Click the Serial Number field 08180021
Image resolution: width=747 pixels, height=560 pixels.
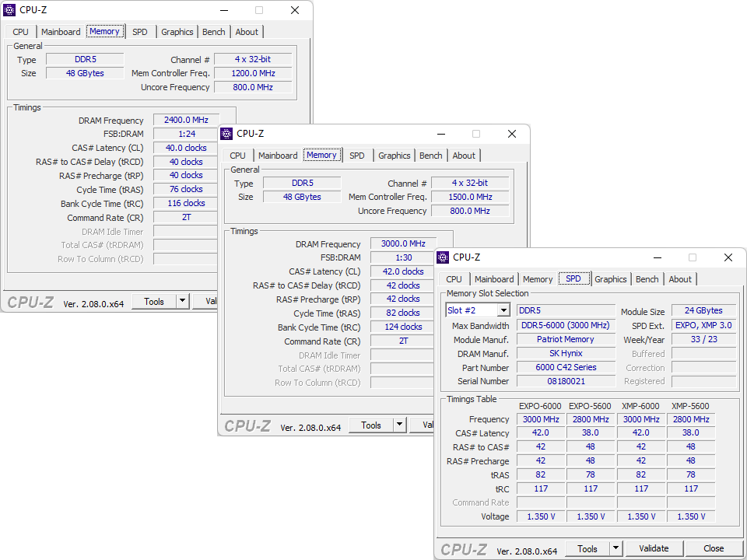coord(566,381)
